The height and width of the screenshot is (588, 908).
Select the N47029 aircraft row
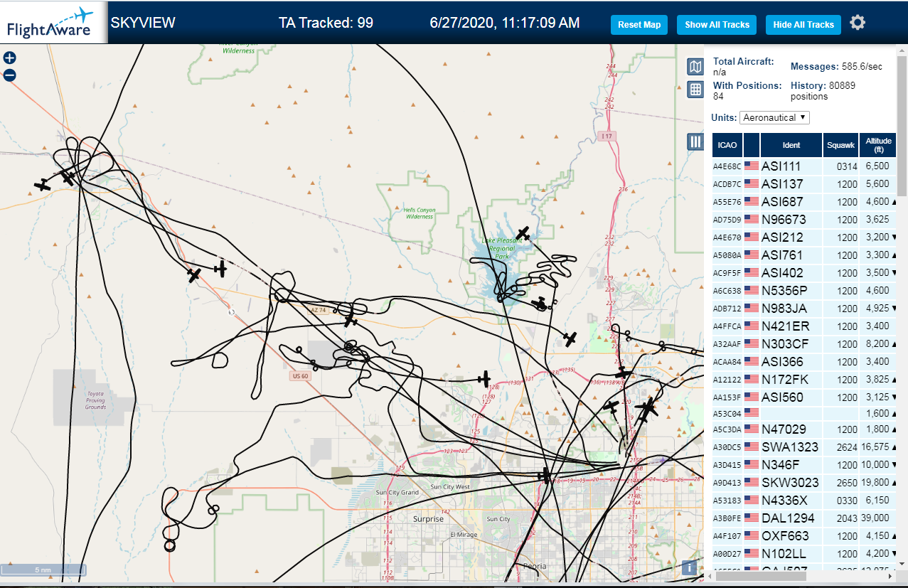pos(805,429)
